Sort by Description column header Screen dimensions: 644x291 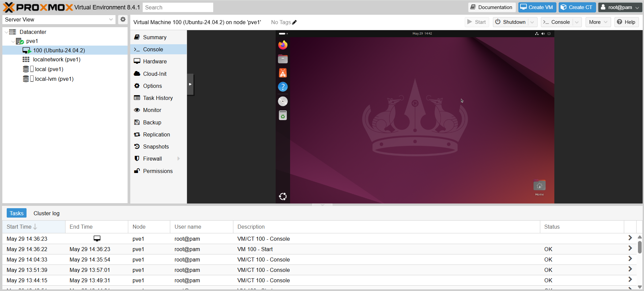(x=386, y=227)
